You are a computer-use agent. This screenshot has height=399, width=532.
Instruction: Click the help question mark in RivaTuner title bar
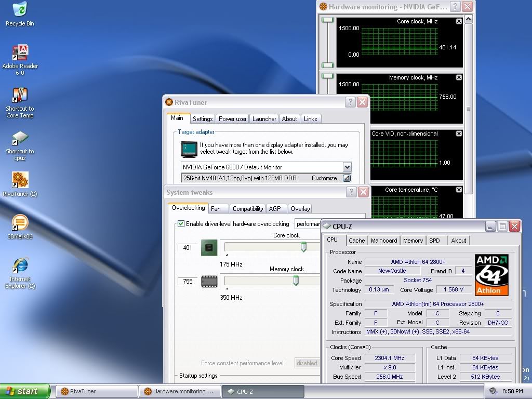coord(350,102)
